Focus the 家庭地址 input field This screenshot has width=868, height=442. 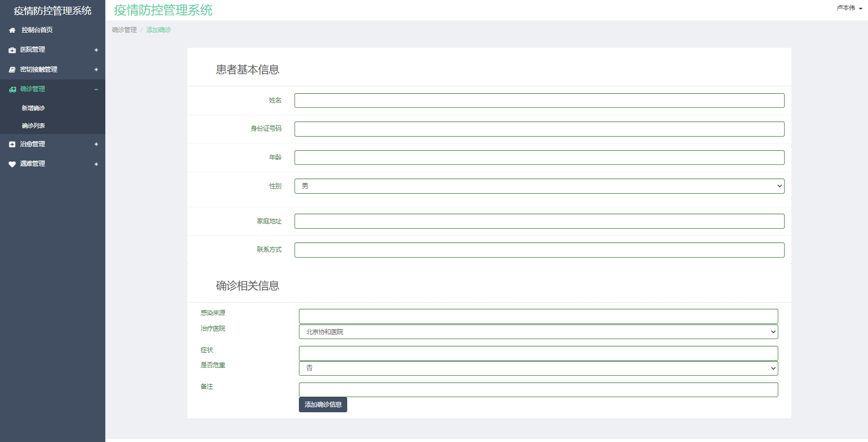tap(539, 221)
